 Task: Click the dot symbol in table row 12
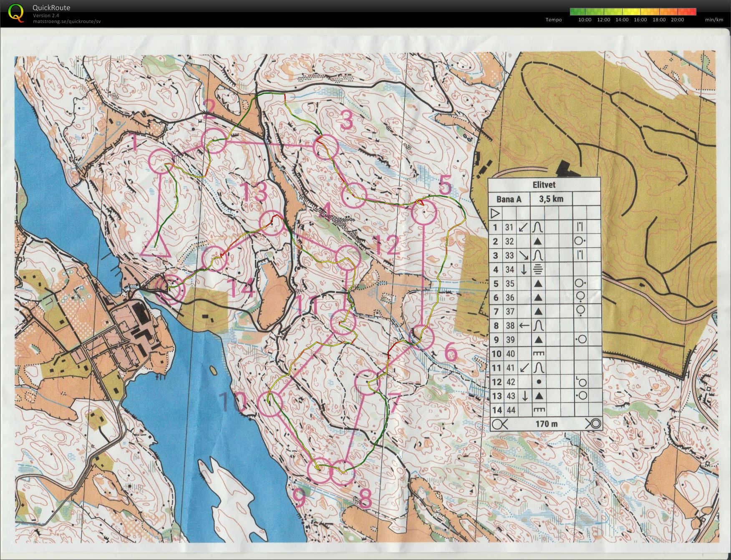[x=539, y=382]
